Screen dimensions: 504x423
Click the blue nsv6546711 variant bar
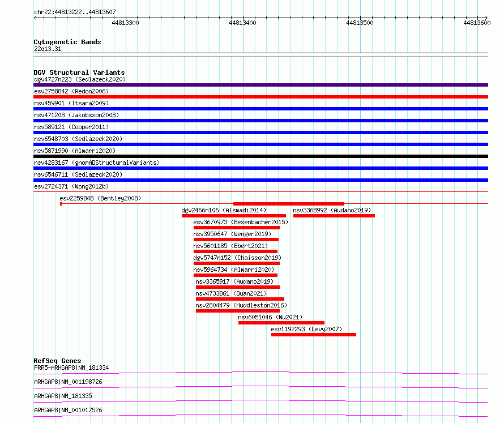click(260, 180)
